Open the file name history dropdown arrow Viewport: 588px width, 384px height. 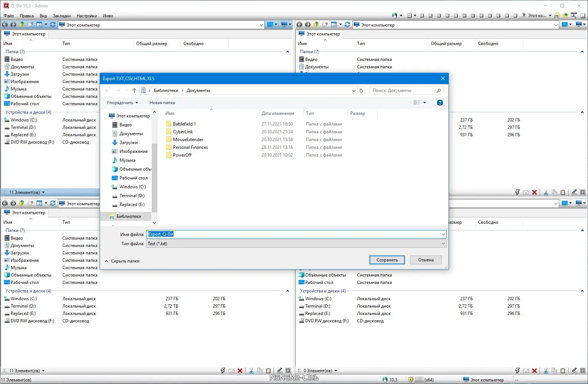point(443,234)
